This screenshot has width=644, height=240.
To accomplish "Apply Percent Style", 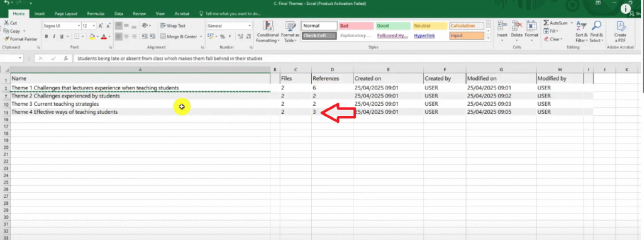I will tap(222, 37).
